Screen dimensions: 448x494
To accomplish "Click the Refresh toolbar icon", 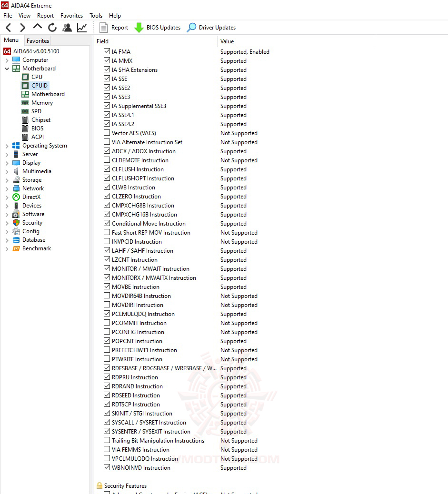I will [x=52, y=28].
